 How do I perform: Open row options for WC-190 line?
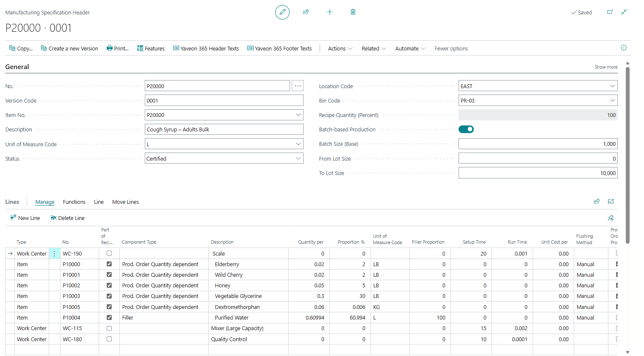click(x=54, y=253)
